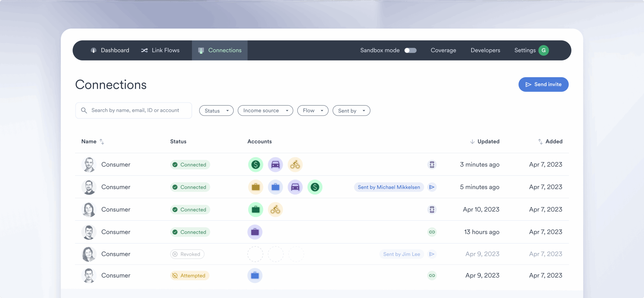Click the green briefcase icon in third row
644x298 pixels.
tap(256, 210)
